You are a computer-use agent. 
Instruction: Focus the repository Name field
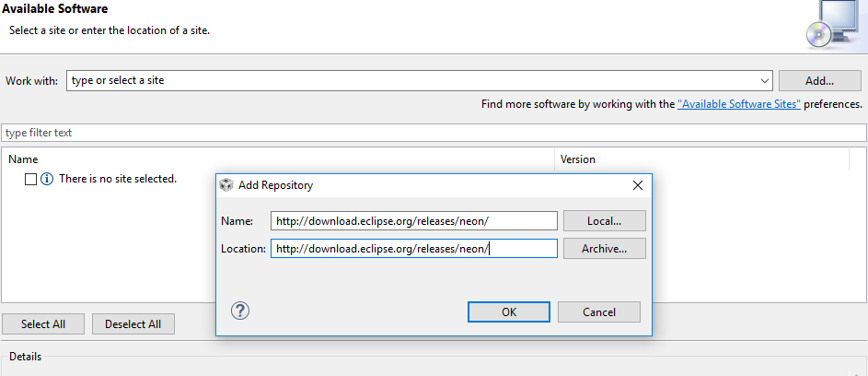click(414, 221)
